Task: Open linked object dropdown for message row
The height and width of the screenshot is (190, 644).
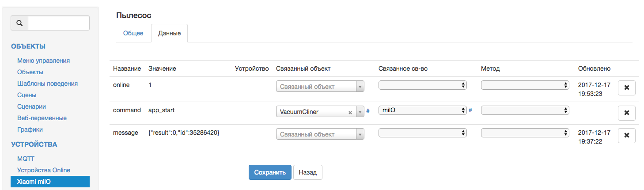Action: click(x=320, y=134)
